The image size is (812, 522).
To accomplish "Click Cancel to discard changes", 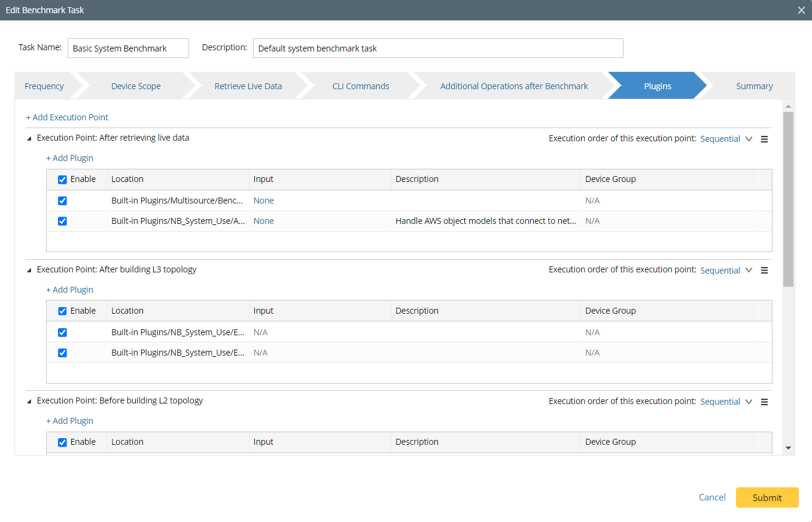I will point(712,497).
